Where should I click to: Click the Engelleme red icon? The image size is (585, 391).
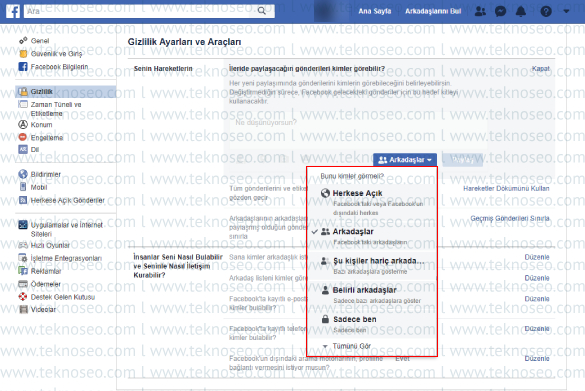(x=23, y=137)
